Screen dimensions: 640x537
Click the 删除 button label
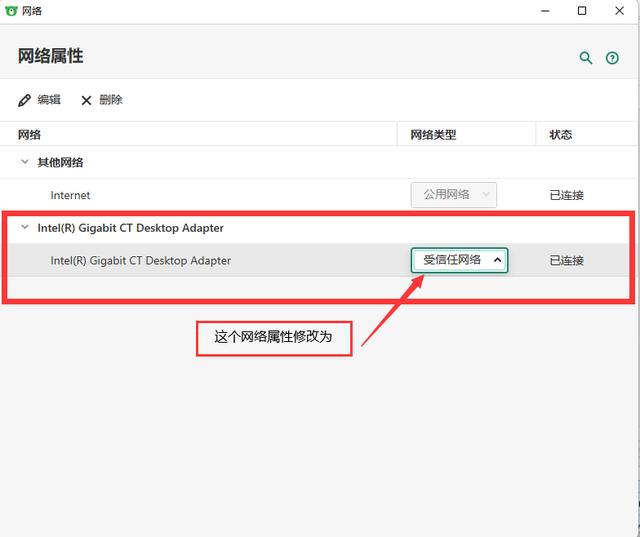(x=111, y=100)
